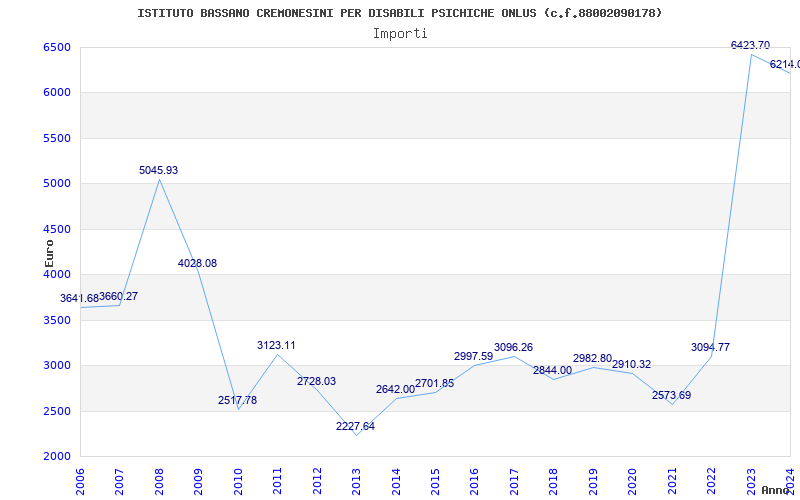Select data label 2997.59
The image size is (800, 500).
(473, 357)
